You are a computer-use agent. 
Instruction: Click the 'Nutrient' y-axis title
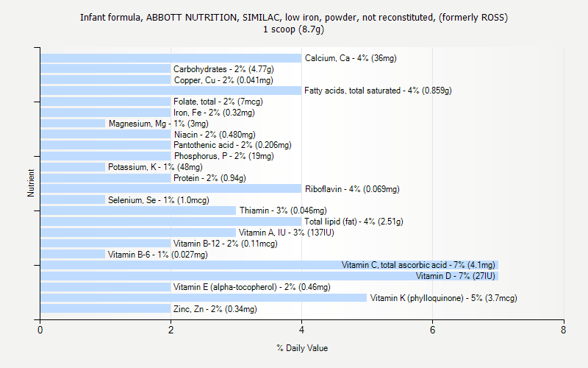pos(31,183)
